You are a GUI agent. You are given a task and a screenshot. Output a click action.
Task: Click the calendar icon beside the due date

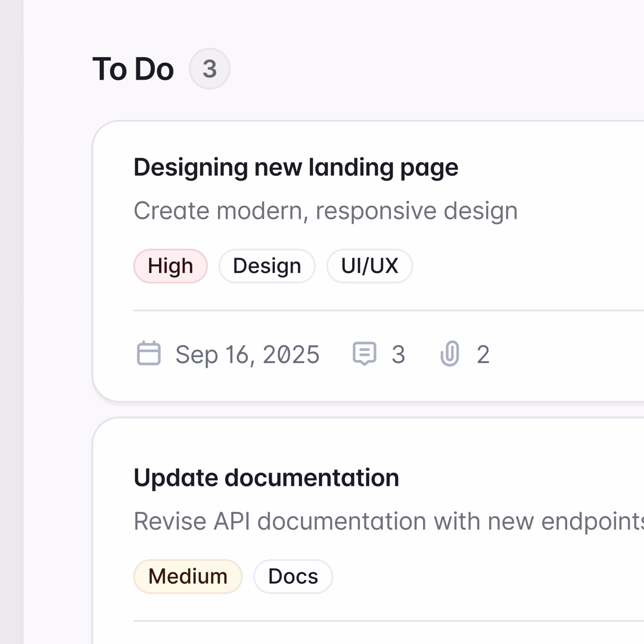[x=149, y=353]
